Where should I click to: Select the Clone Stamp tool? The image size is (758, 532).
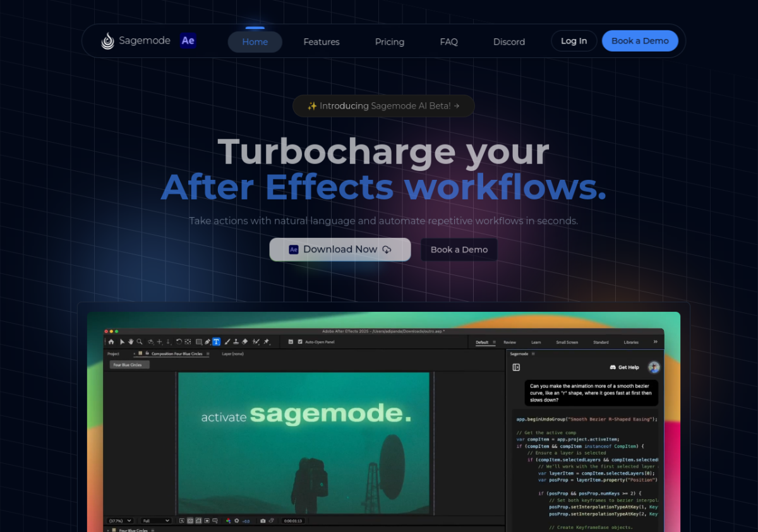click(x=236, y=342)
